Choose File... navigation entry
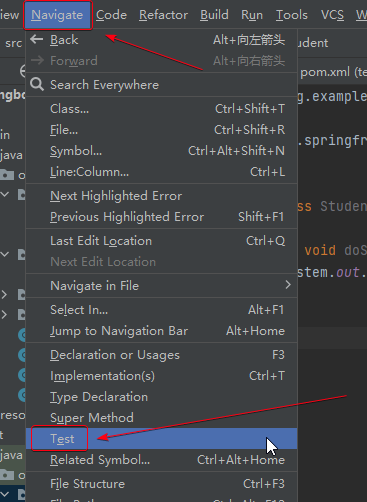 coord(162,130)
